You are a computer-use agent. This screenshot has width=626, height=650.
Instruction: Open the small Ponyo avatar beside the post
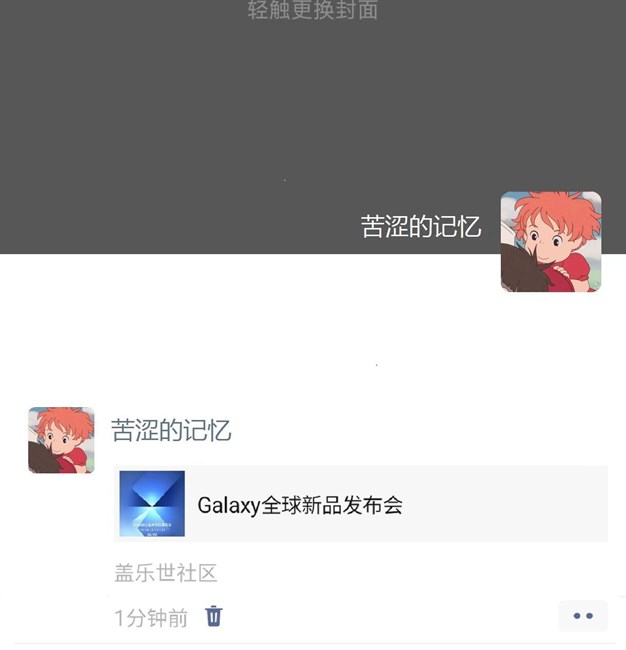61,440
